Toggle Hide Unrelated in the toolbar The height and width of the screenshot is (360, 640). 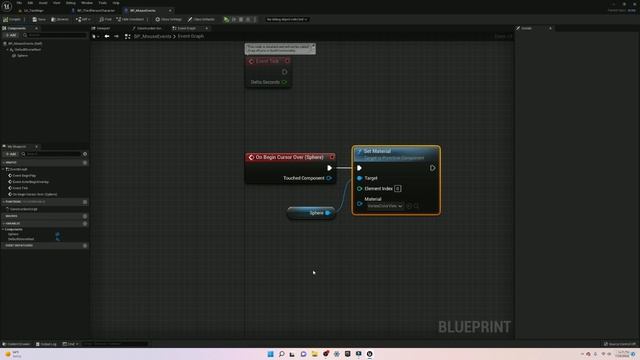point(130,19)
